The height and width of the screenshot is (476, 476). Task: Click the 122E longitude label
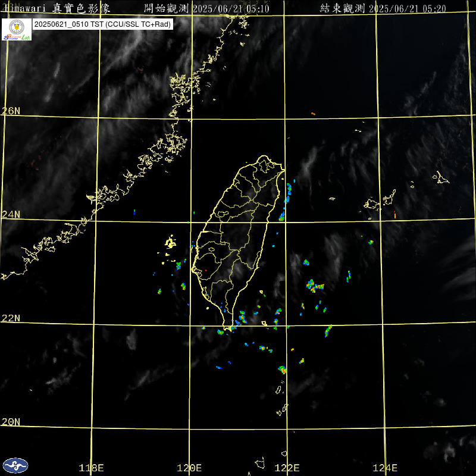[x=287, y=468]
